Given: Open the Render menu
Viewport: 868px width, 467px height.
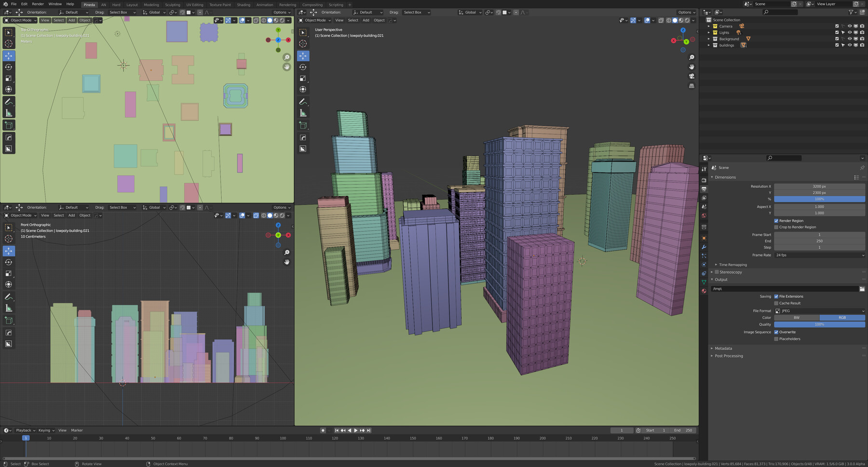Looking at the screenshot, I should [38, 4].
